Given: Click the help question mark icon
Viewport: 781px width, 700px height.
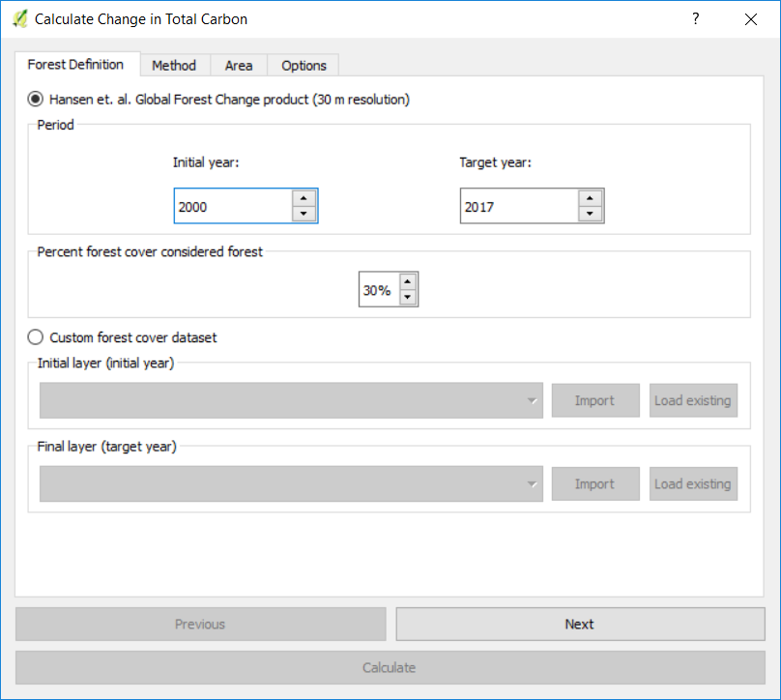Looking at the screenshot, I should 695,19.
